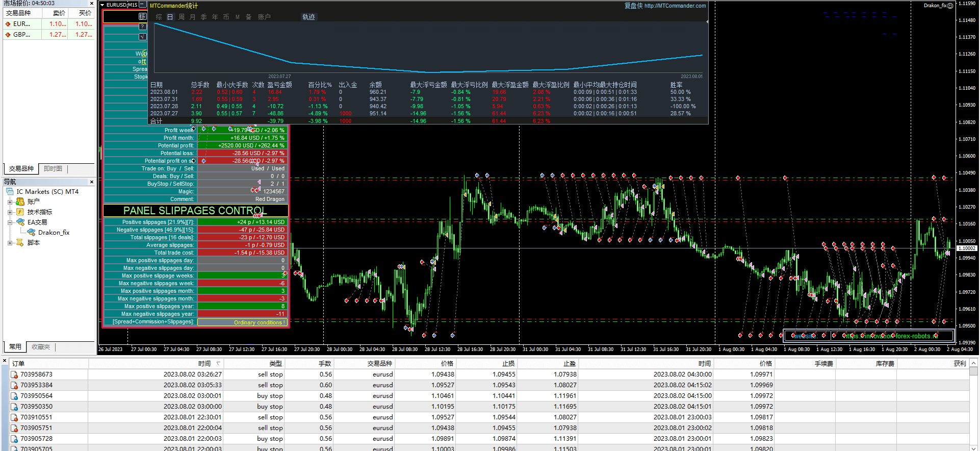Click the GBP symbol arrow icon

point(8,35)
